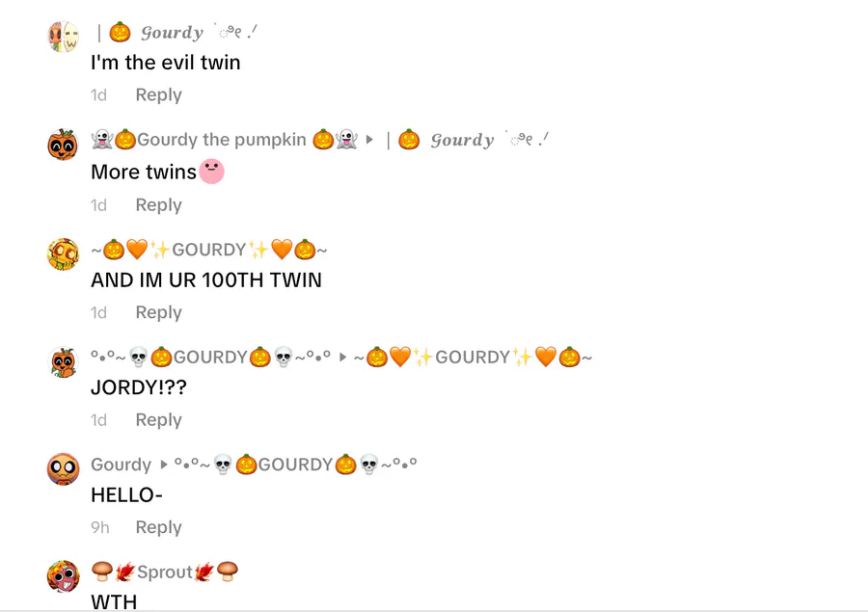This screenshot has height=612, width=868.
Task: Click avatar beside the 'HELLO-' comment
Action: [x=63, y=469]
